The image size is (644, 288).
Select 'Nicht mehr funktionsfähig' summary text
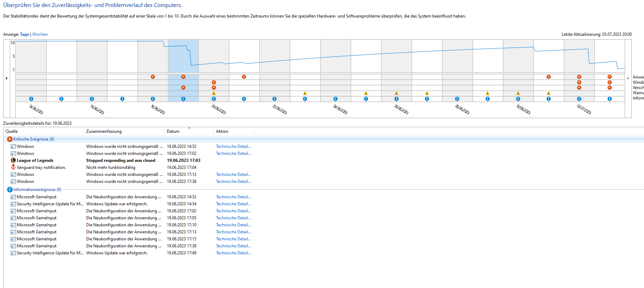pos(111,167)
